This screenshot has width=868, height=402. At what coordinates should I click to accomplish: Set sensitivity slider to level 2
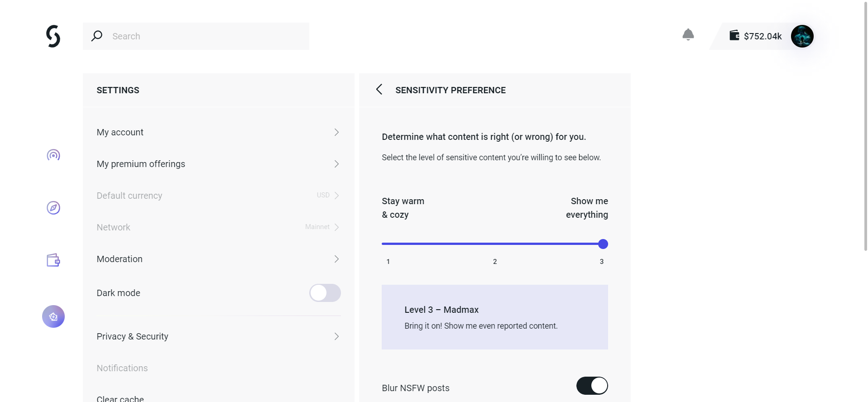pos(495,244)
